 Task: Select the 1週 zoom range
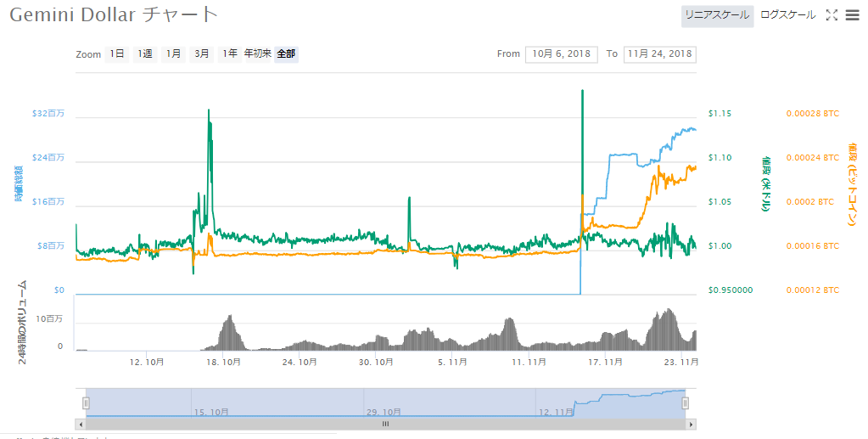[x=145, y=54]
